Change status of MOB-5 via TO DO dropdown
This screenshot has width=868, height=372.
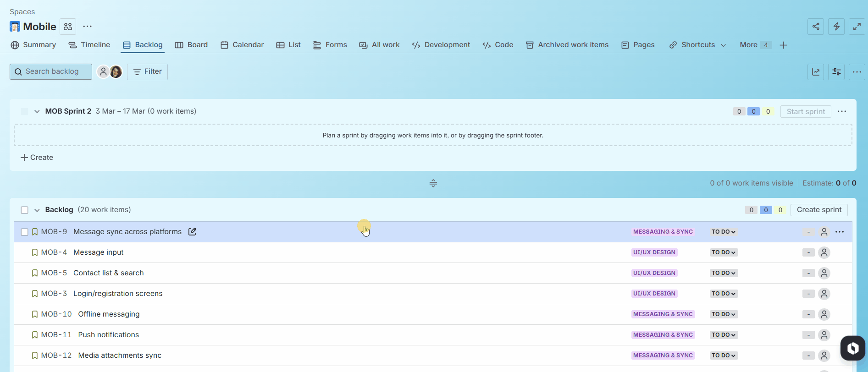[x=724, y=273]
